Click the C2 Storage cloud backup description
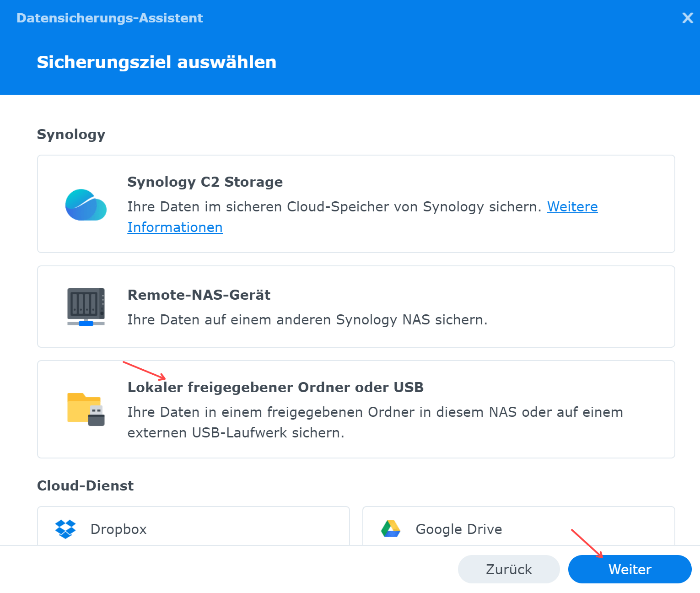700x593 pixels. [x=334, y=207]
